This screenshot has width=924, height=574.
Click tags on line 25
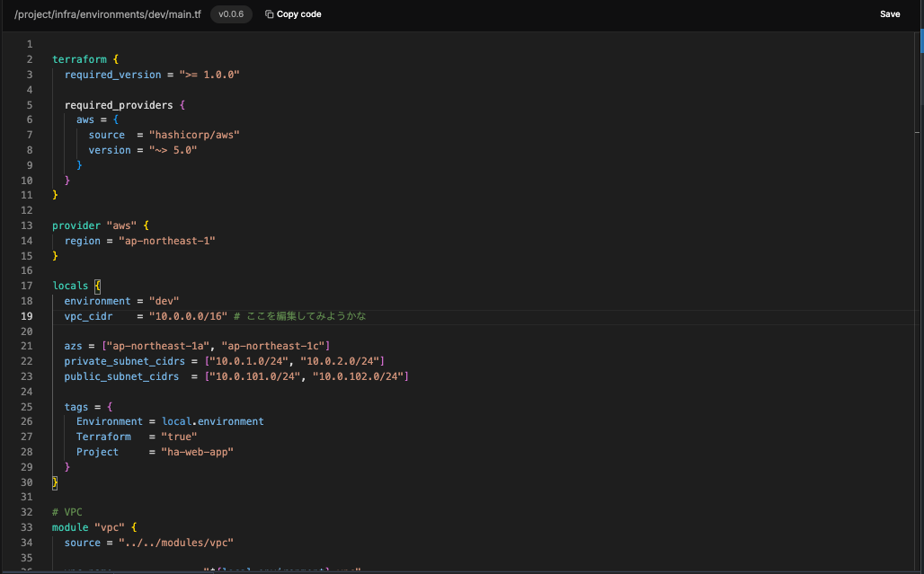[76, 407]
